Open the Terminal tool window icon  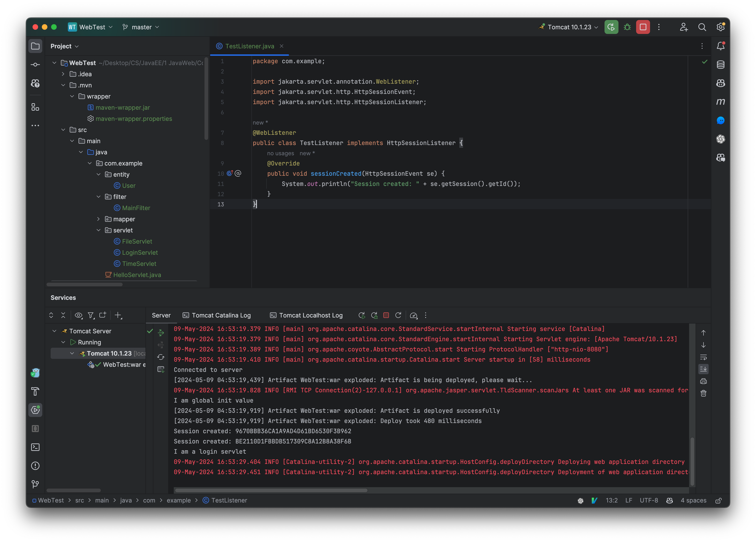(35, 447)
